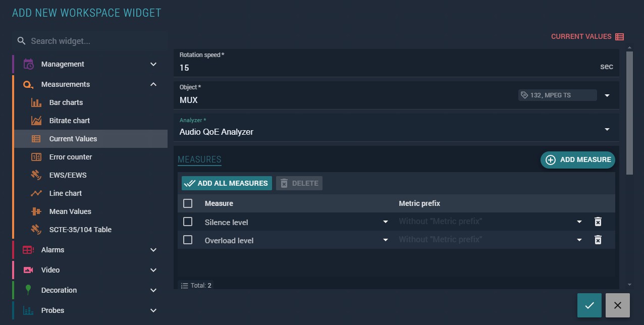The image size is (644, 325).
Task: Select the Bitrate chart icon
Action: click(x=36, y=121)
